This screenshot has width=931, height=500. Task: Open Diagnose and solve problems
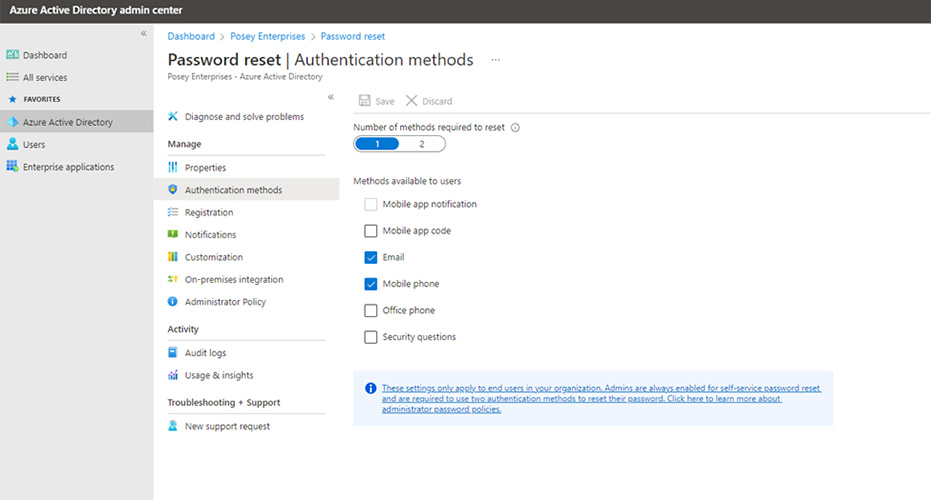(246, 116)
